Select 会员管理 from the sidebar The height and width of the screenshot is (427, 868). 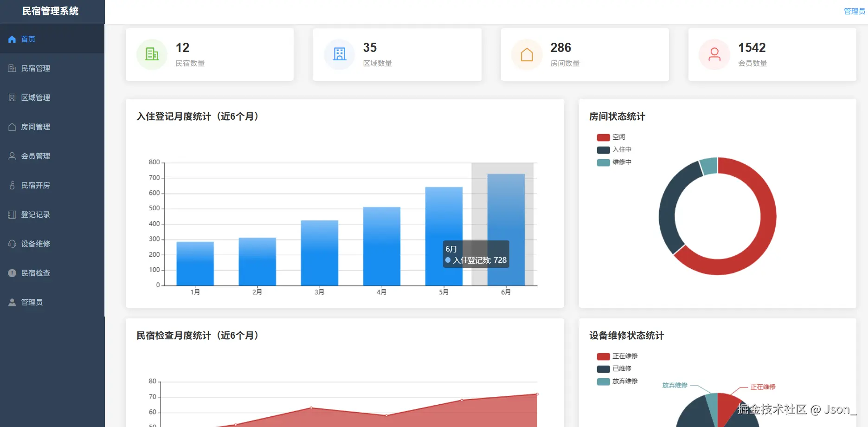click(x=52, y=156)
